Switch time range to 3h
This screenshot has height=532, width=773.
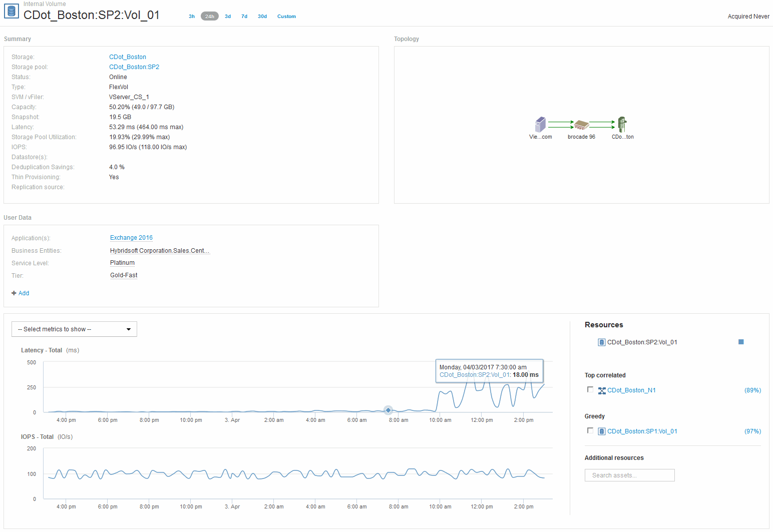pyautogui.click(x=192, y=17)
